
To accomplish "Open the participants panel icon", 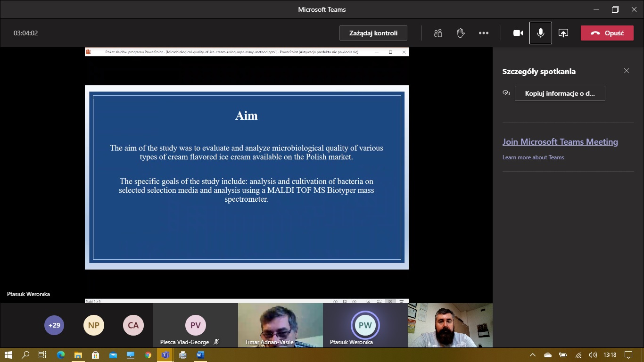I will point(438,33).
